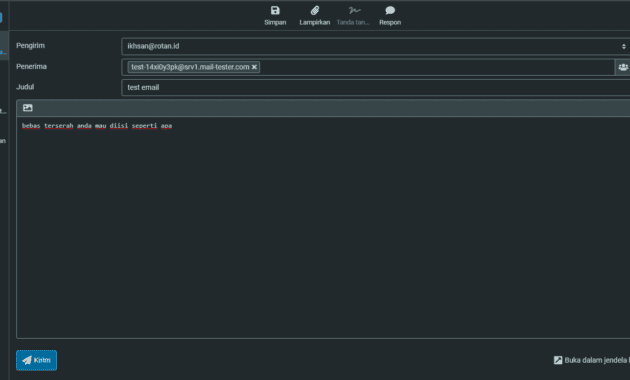Open compose in new window link

pos(591,360)
